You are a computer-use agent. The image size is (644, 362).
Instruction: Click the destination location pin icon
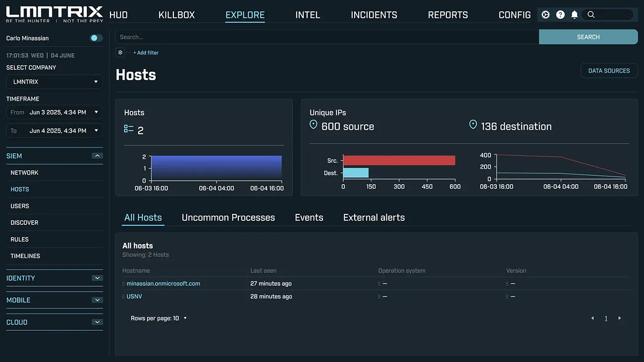pos(473,125)
